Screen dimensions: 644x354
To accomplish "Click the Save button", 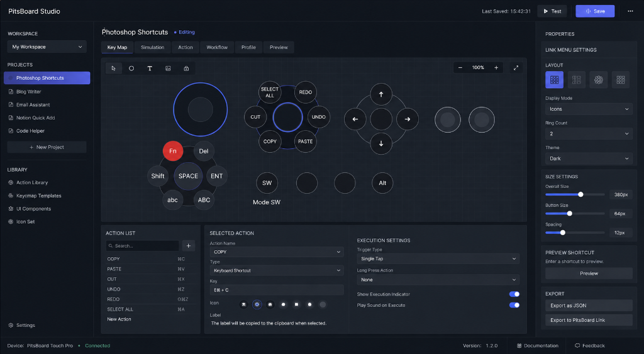I will point(595,11).
